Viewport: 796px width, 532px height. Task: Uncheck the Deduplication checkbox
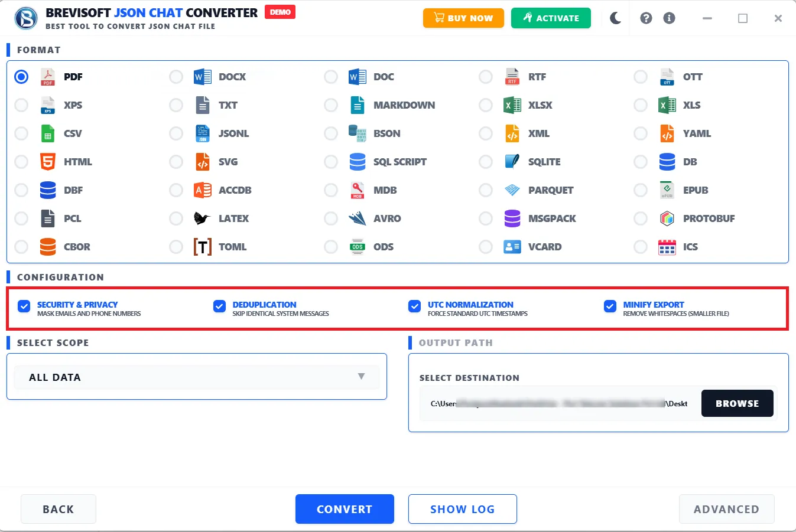pyautogui.click(x=219, y=306)
